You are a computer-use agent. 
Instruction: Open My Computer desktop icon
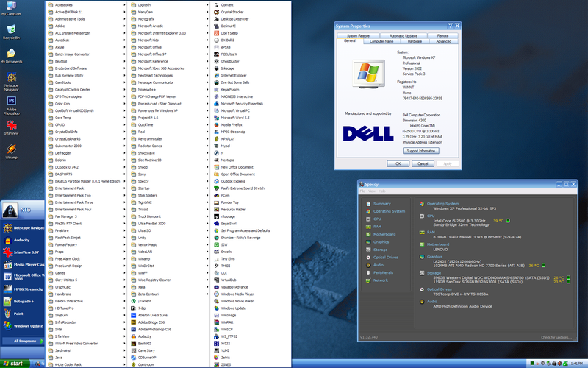pyautogui.click(x=11, y=9)
